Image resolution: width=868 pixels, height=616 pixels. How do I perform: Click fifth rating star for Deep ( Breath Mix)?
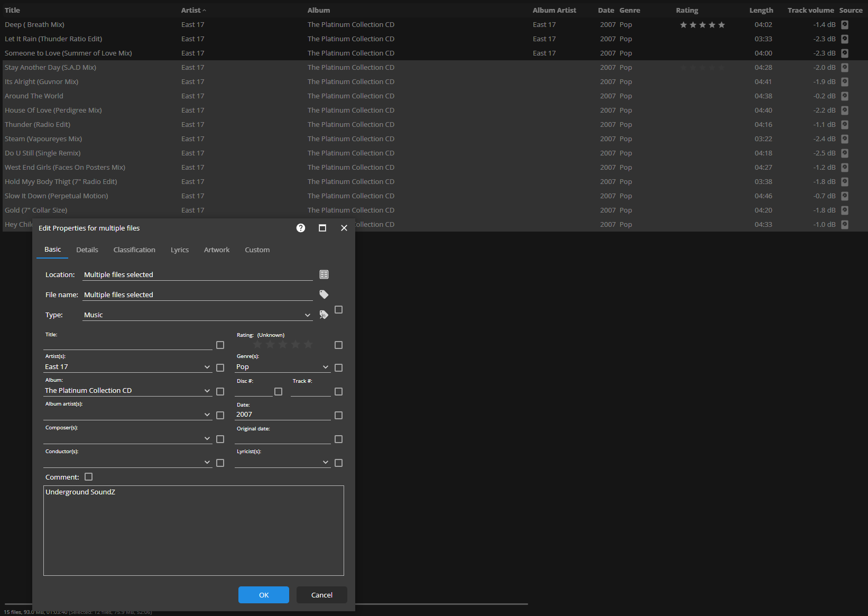coord(722,25)
